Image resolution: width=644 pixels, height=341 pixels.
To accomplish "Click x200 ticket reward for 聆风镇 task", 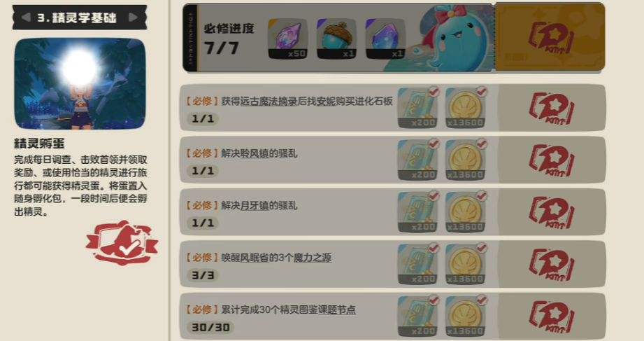I will point(417,160).
